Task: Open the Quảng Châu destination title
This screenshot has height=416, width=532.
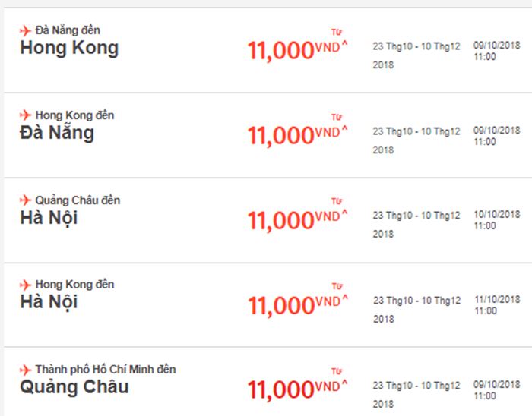Action: coord(74,387)
